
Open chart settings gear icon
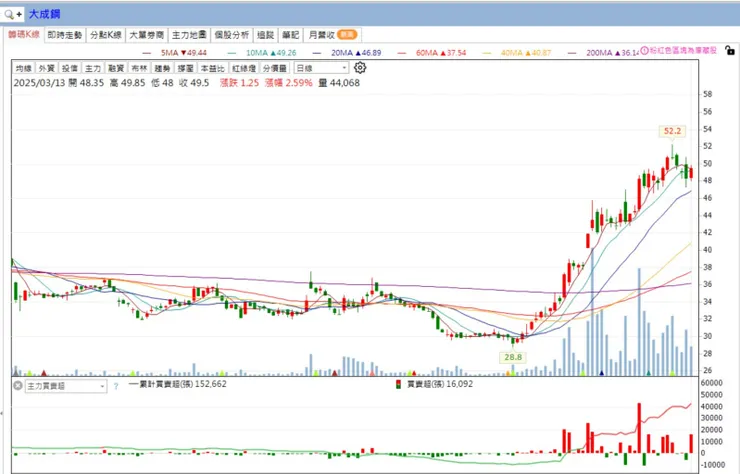360,68
